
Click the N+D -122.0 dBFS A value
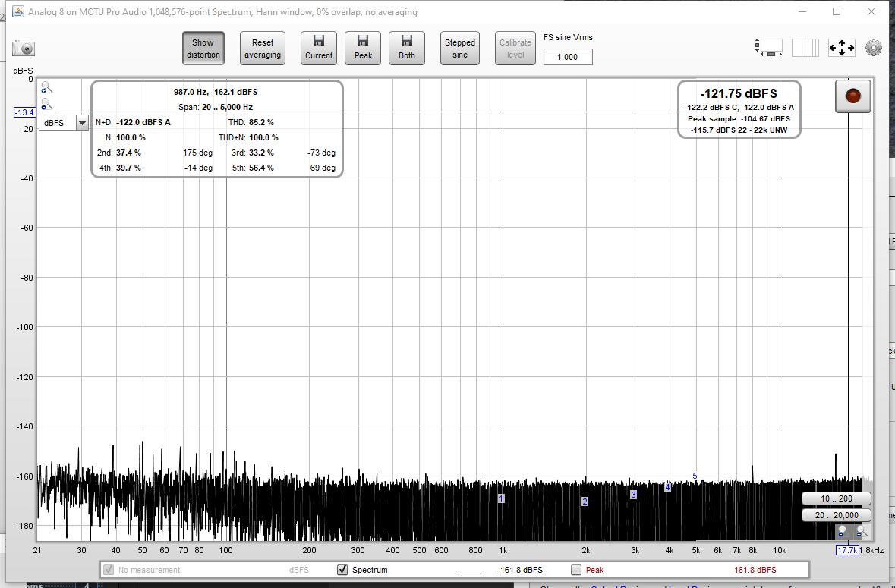click(143, 122)
